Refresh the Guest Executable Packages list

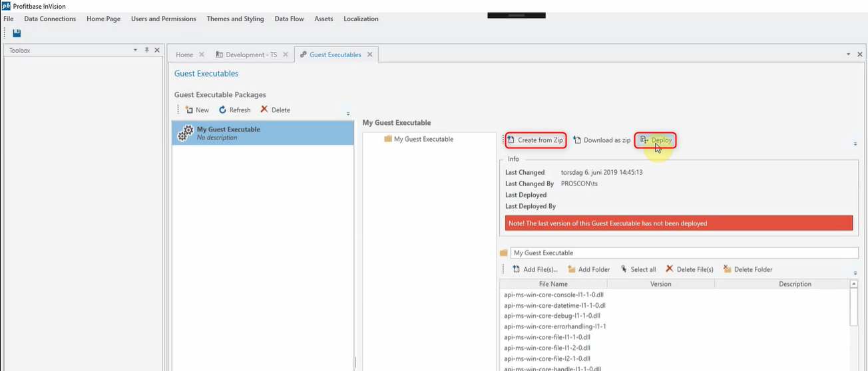(x=235, y=110)
